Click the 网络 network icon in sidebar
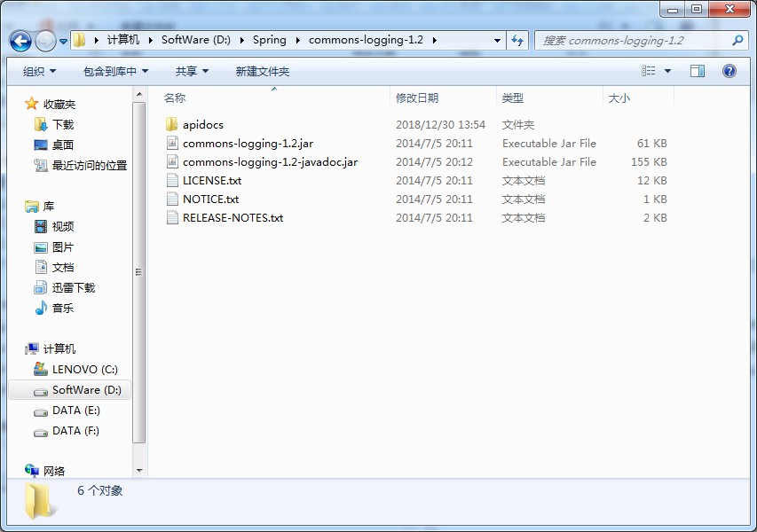 [x=32, y=470]
